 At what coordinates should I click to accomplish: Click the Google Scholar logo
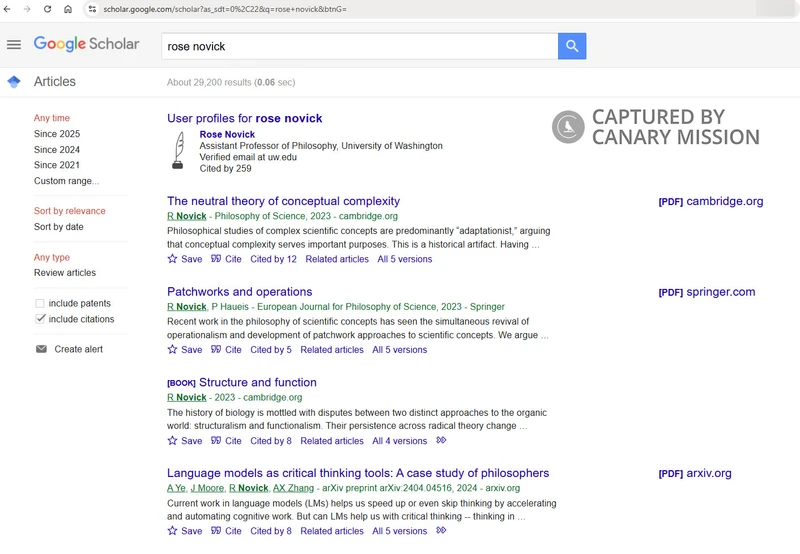pos(86,44)
